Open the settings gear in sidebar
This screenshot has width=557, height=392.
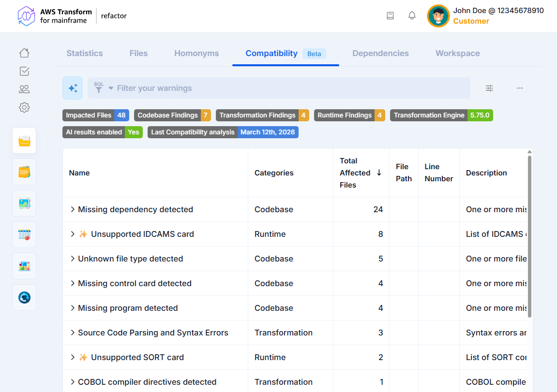tap(24, 107)
